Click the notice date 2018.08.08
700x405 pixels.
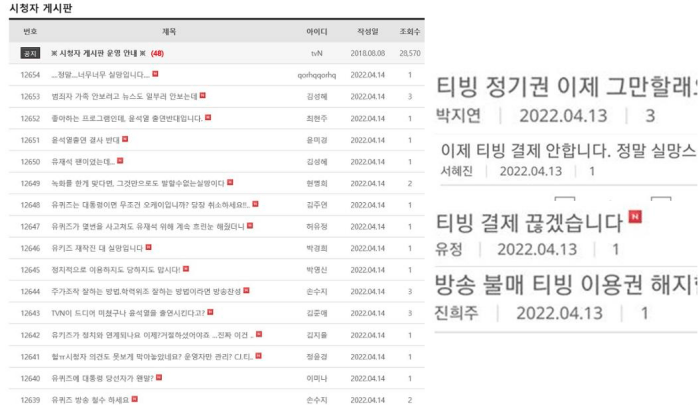[367, 53]
